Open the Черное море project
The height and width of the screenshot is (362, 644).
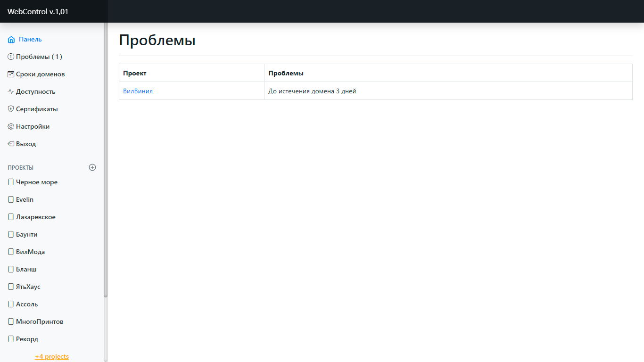(x=37, y=182)
